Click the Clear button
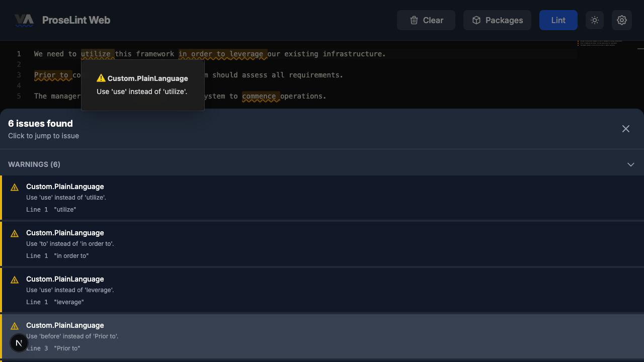 click(x=426, y=20)
